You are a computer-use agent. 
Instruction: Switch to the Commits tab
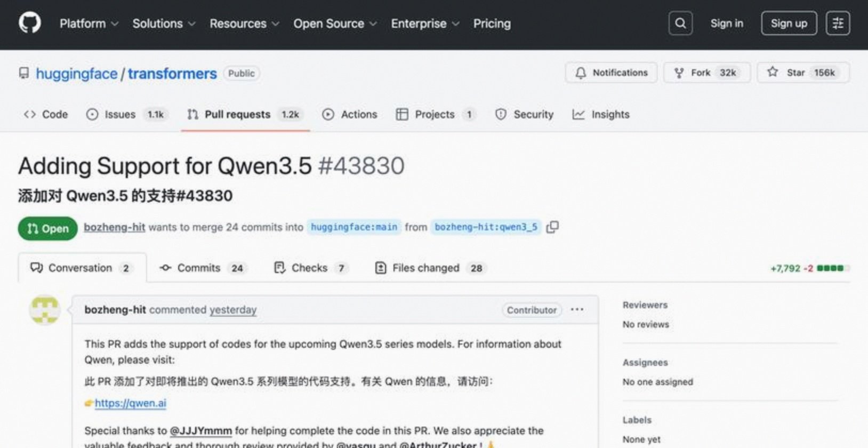[x=203, y=268]
